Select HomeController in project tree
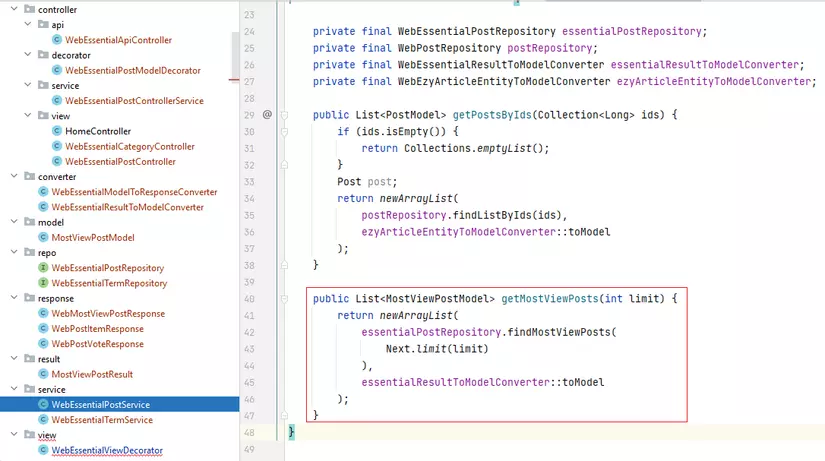 coord(98,132)
